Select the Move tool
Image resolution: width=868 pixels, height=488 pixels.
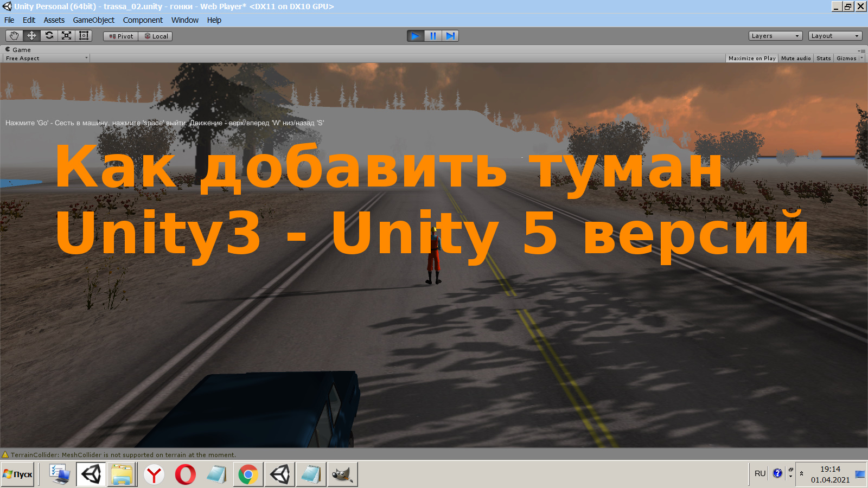click(x=31, y=36)
